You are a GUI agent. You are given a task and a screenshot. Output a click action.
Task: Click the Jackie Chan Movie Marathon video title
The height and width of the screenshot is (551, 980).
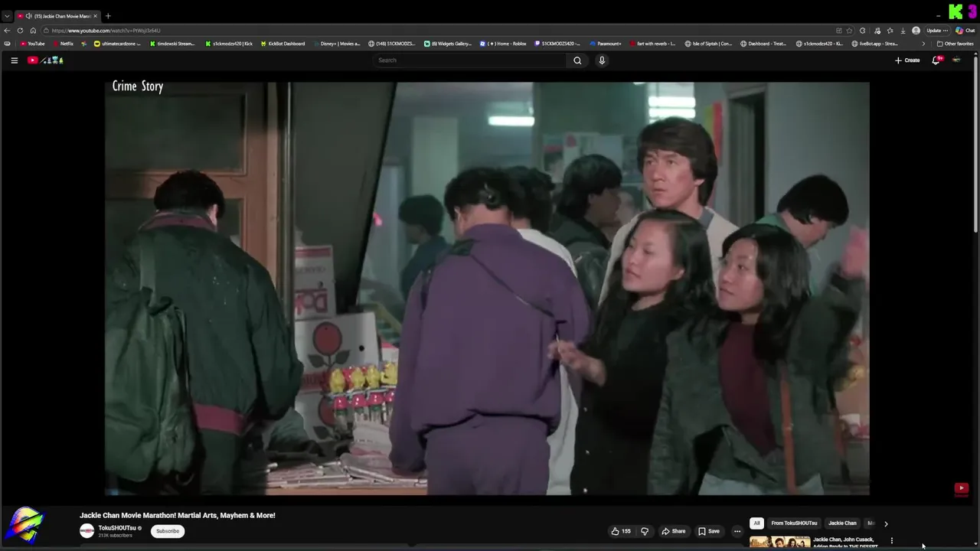click(178, 515)
